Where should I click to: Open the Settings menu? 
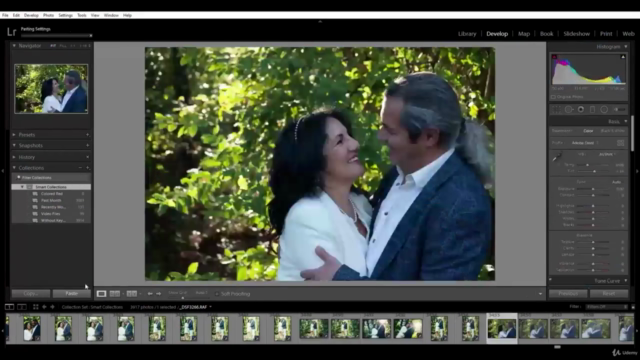(x=65, y=15)
